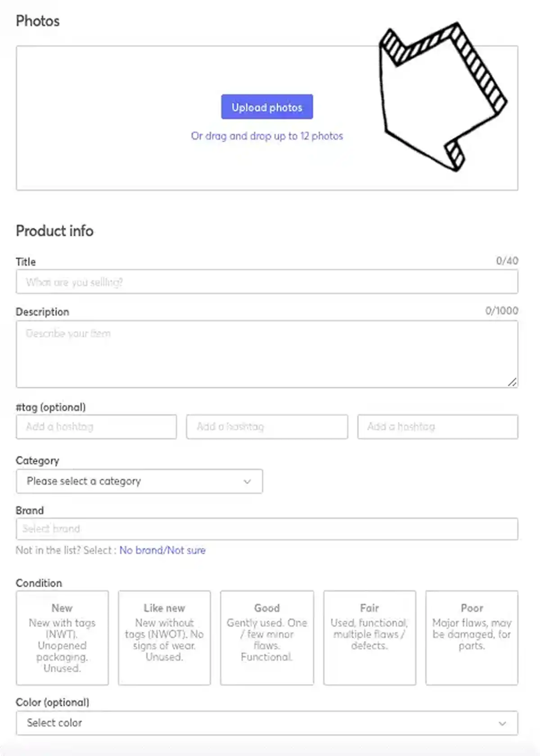Click the Description text area

point(267,353)
